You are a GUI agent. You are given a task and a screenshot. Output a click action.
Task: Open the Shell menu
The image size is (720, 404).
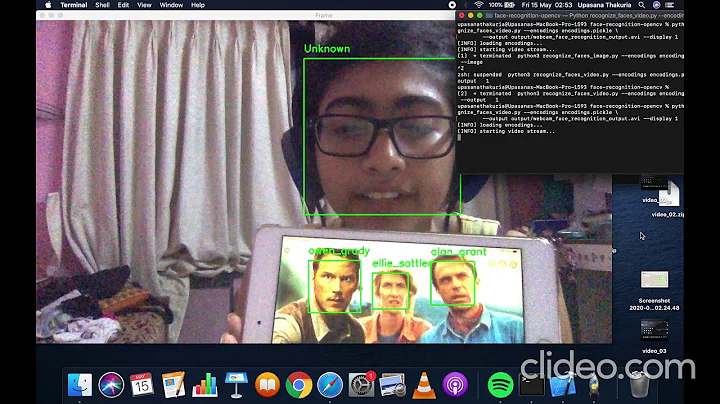pos(102,5)
